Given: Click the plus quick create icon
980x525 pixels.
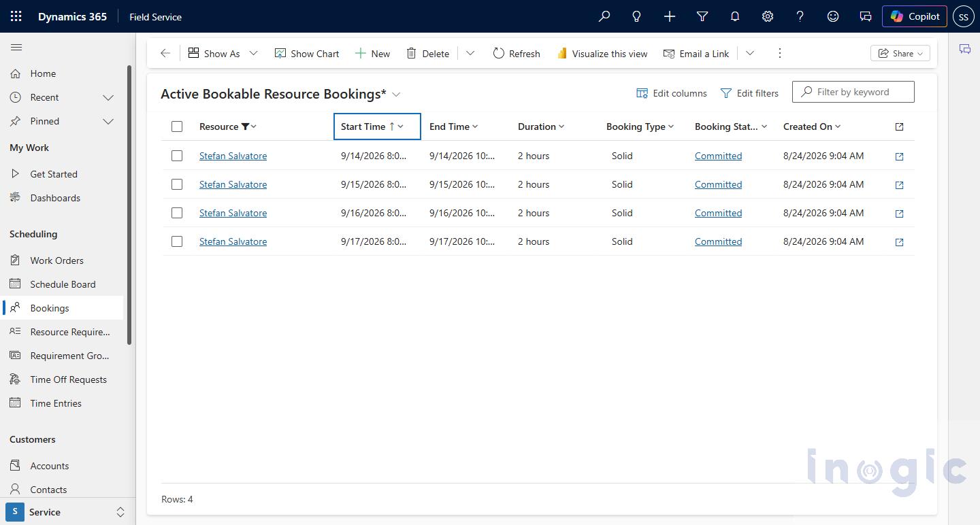Looking at the screenshot, I should coord(670,16).
